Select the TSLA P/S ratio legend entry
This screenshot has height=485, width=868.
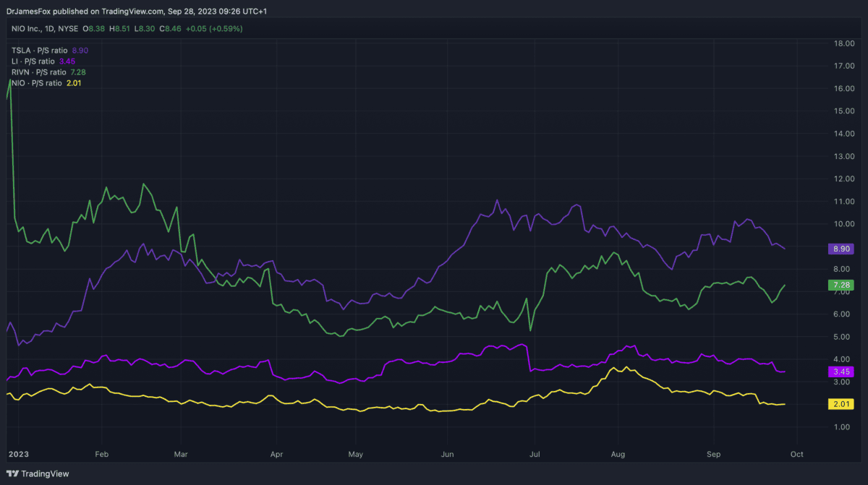coord(48,51)
